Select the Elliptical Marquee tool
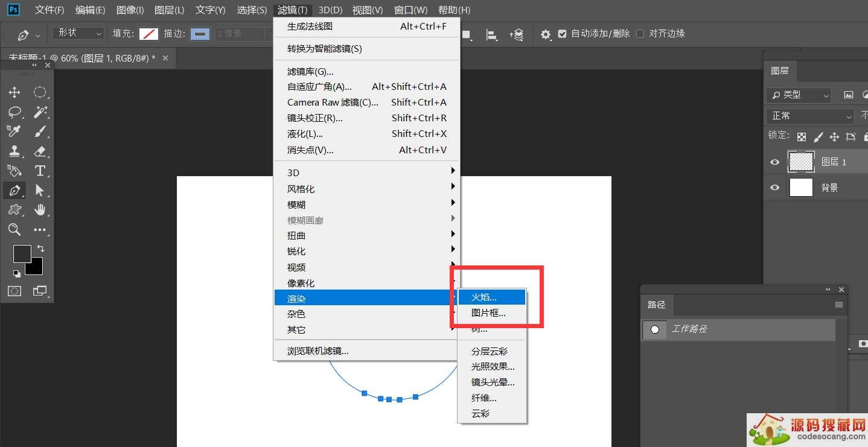The width and height of the screenshot is (868, 447). coord(40,92)
